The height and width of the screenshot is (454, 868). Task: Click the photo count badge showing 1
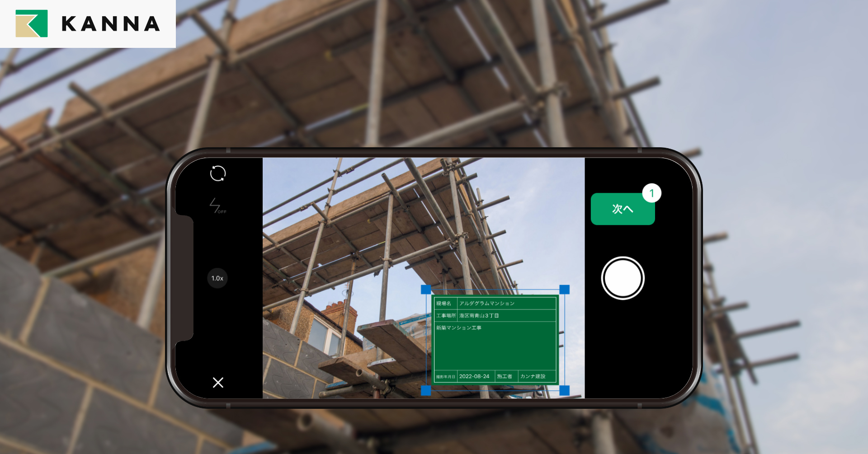pyautogui.click(x=651, y=193)
